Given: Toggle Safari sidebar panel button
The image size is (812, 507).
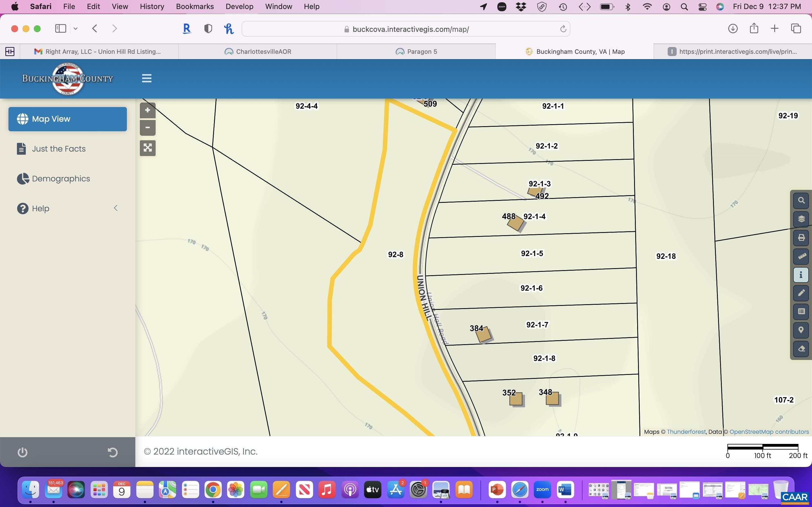Looking at the screenshot, I should click(x=60, y=28).
